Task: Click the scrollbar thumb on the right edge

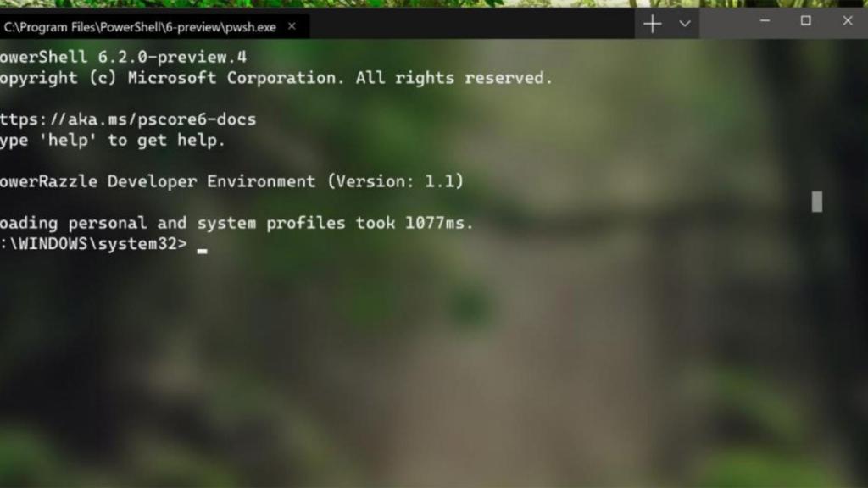Action: tap(815, 202)
